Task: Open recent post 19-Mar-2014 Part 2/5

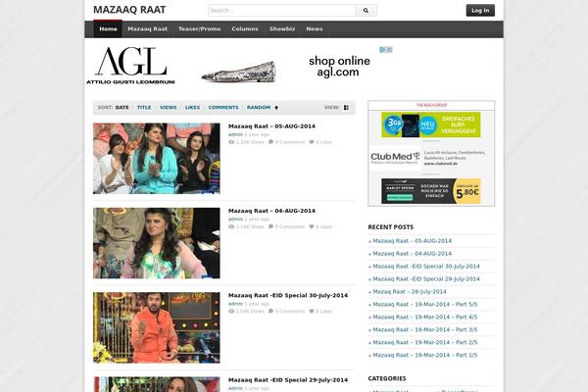Action: [x=425, y=342]
